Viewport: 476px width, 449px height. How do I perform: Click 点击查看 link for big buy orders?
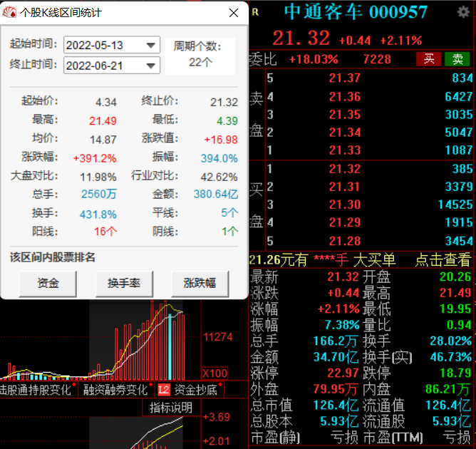[443, 260]
